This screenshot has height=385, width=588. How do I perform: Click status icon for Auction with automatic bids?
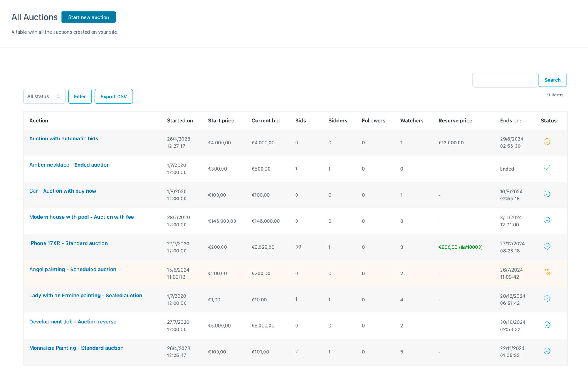547,142
